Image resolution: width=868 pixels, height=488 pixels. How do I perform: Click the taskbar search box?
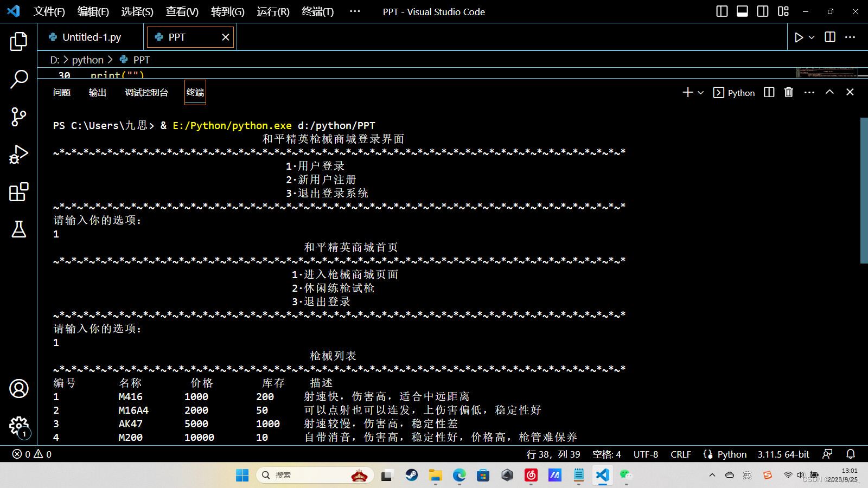(315, 476)
